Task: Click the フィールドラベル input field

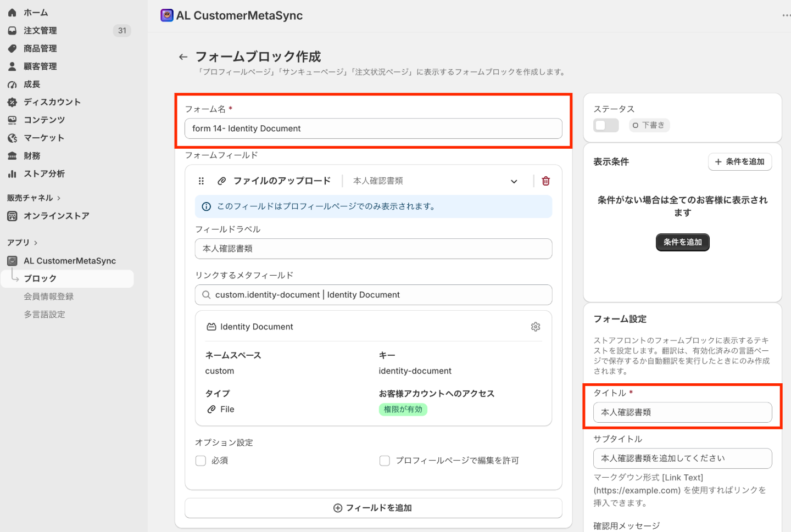Action: 374,249
